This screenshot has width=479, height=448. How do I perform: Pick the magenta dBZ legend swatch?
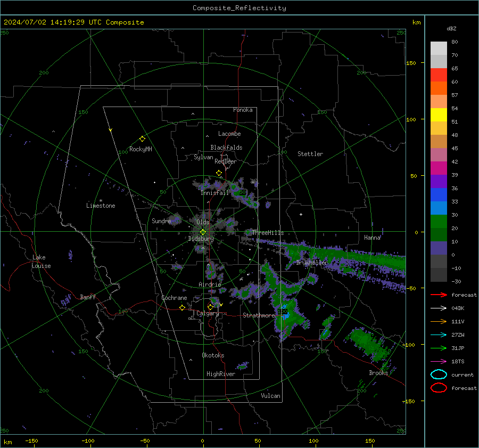coord(439,168)
